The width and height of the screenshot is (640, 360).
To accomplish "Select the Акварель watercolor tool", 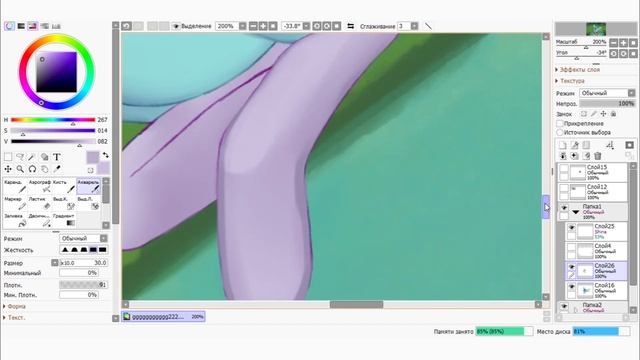I will (88, 186).
